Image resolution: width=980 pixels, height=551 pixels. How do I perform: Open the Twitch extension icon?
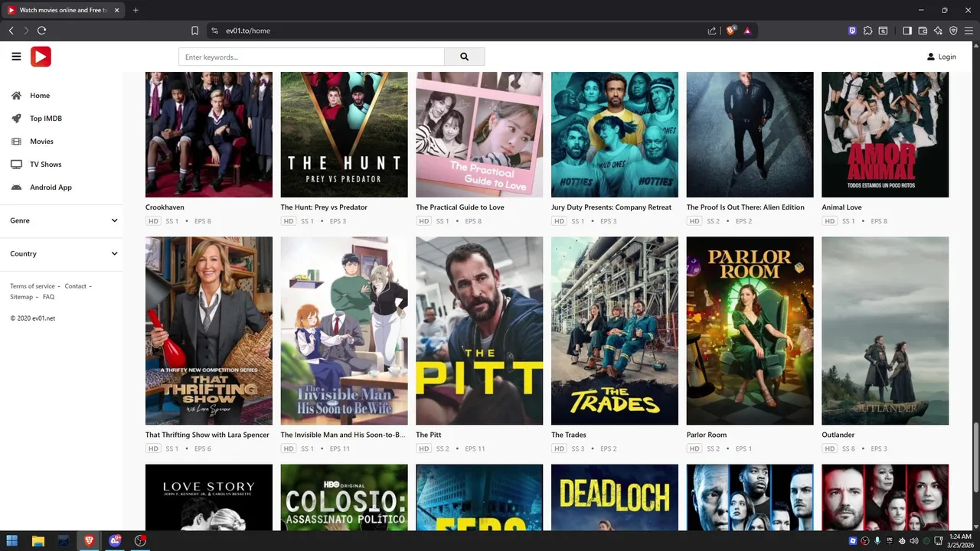pos(852,31)
